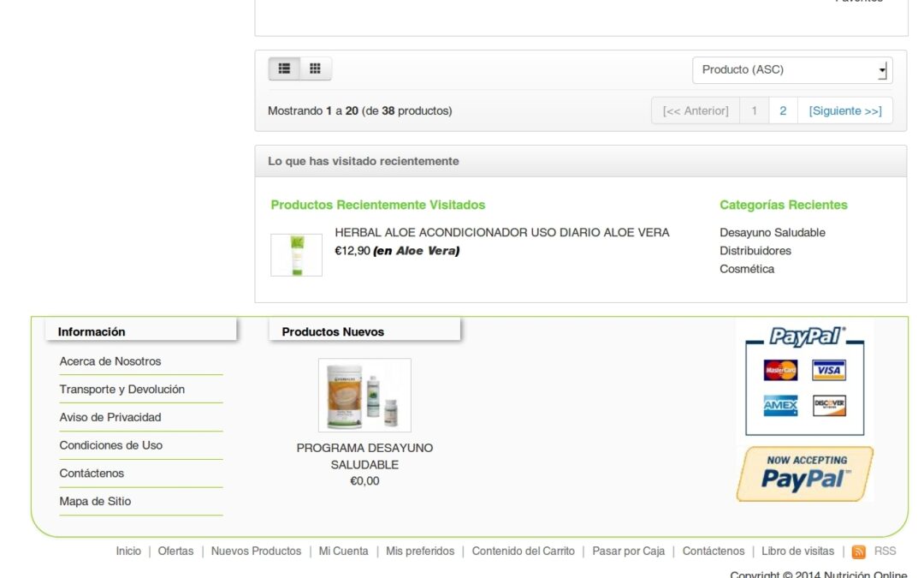The width and height of the screenshot is (924, 578).
Task: Open Contenido del Carrito in footer
Action: [x=524, y=551]
